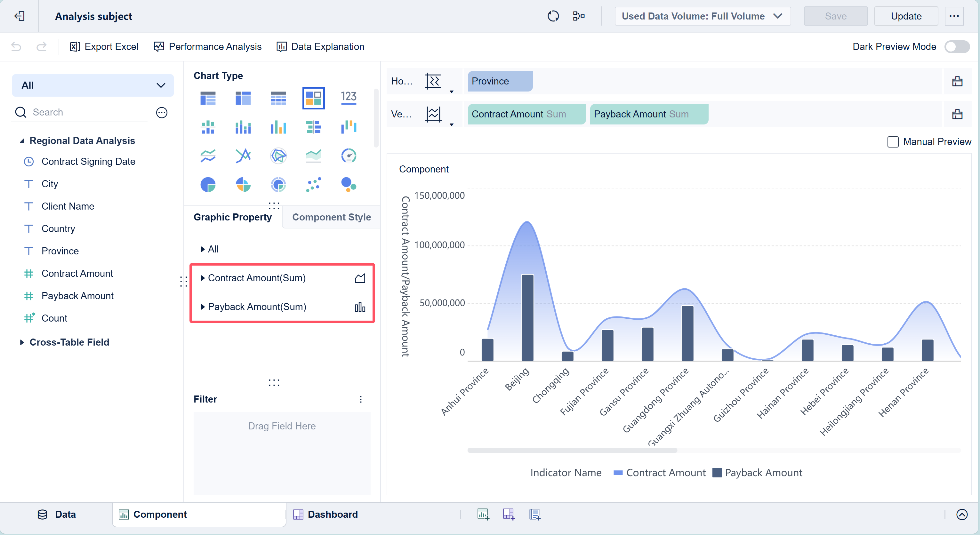Click collapse circle icon at bottom right
This screenshot has width=980, height=535.
[x=962, y=514]
